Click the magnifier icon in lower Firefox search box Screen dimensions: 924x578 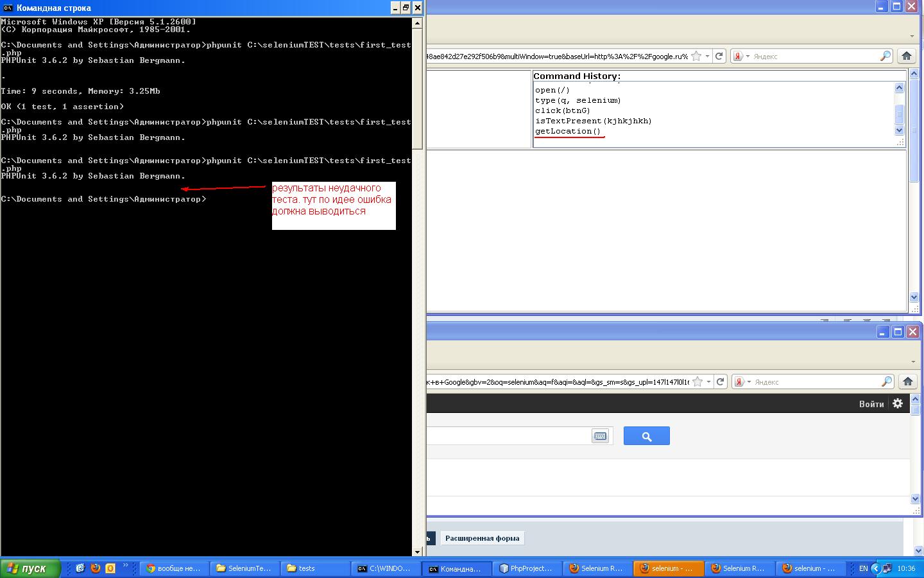click(x=886, y=381)
